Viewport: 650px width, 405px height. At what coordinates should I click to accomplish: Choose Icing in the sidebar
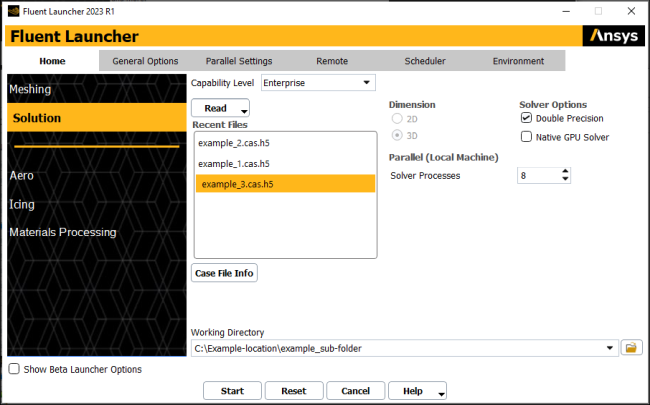coord(22,204)
